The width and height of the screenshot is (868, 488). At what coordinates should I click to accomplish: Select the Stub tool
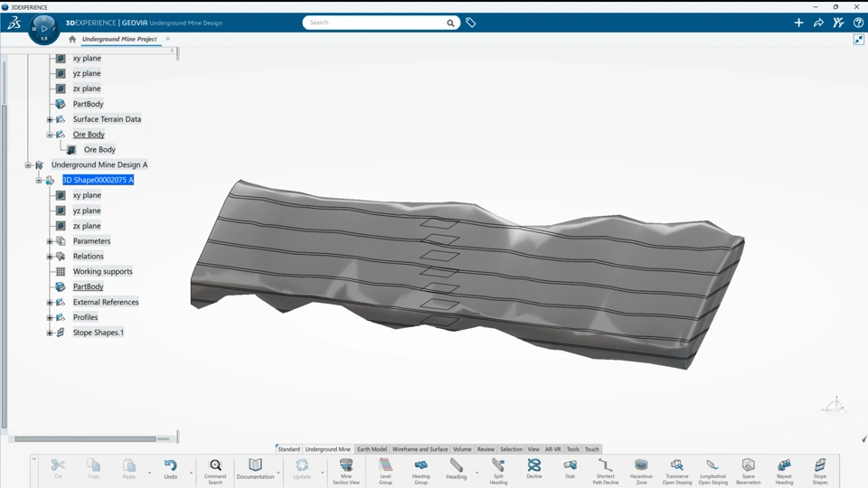[x=570, y=468]
